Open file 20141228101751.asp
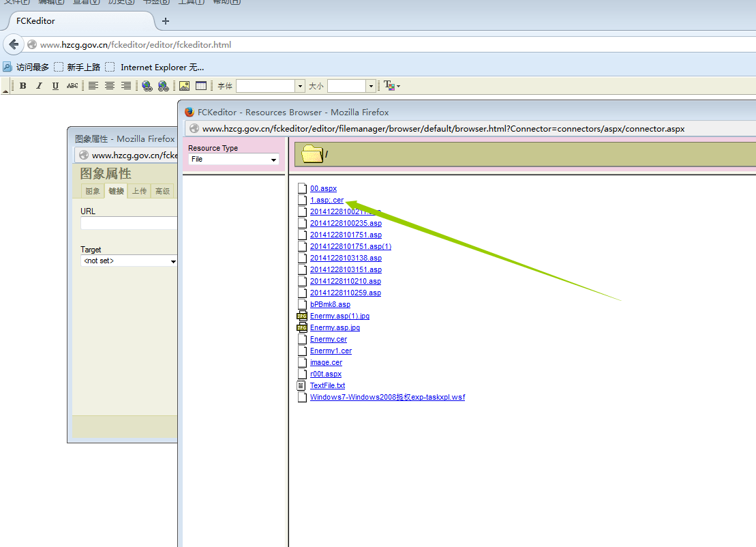Screen dimensions: 756x547 click(346, 235)
